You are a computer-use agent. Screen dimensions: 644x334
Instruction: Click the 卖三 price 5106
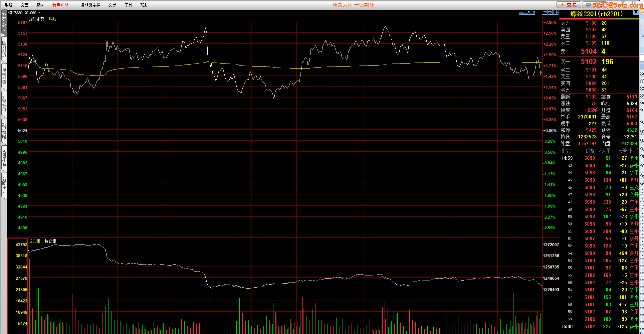[591, 36]
